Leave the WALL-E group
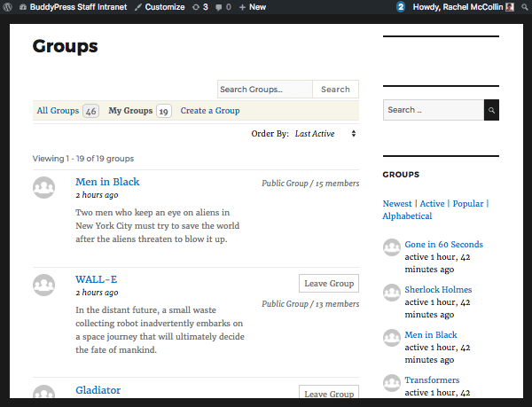The image size is (532, 407). click(x=329, y=283)
